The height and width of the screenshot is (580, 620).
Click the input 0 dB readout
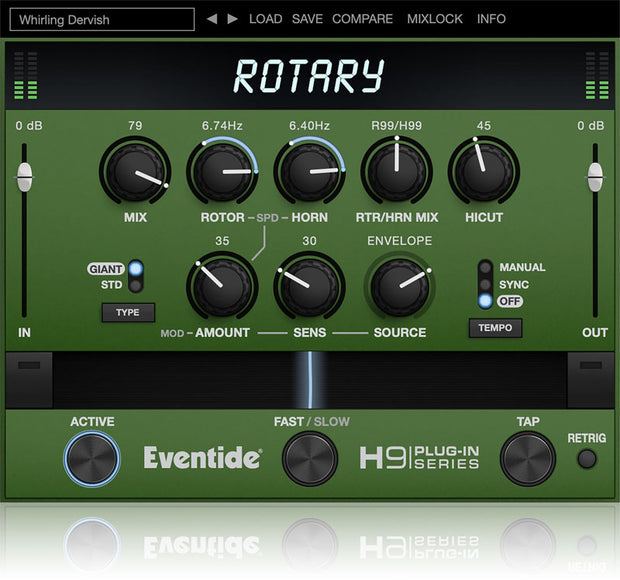coord(29,126)
